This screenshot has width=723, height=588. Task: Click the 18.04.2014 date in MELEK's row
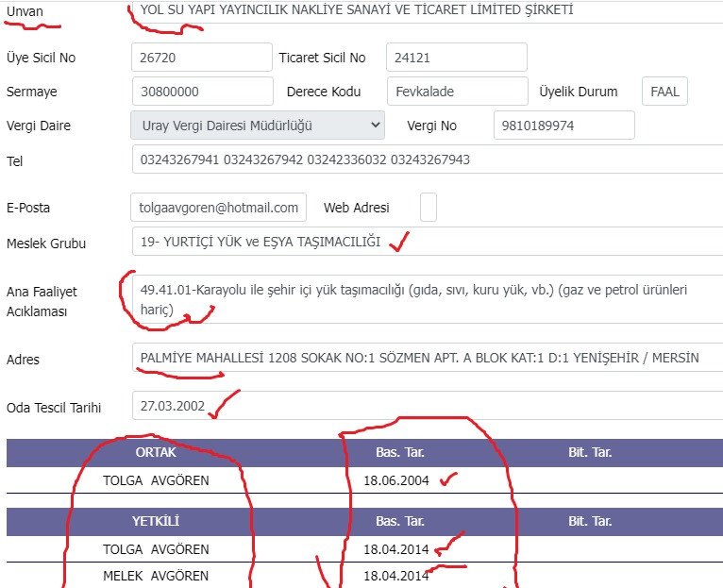click(396, 576)
